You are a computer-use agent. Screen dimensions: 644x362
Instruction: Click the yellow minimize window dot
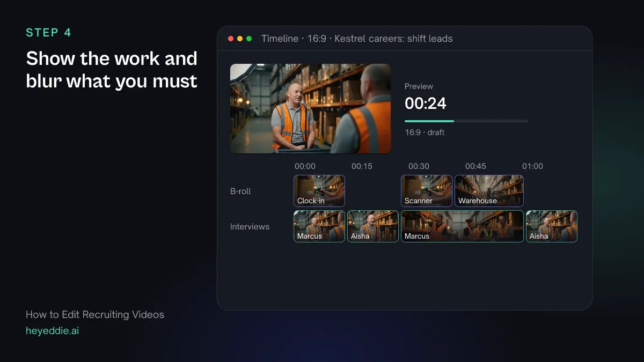point(240,39)
